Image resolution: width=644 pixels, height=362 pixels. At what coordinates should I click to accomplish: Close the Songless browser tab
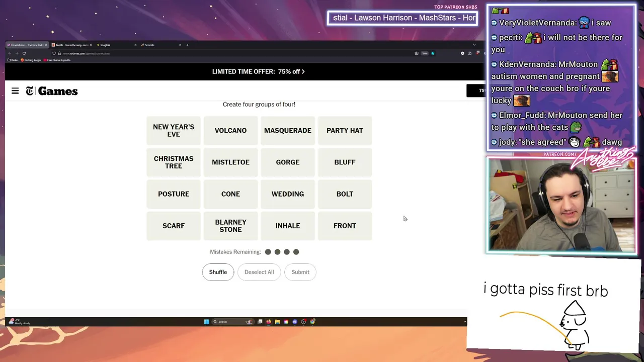pos(135,45)
